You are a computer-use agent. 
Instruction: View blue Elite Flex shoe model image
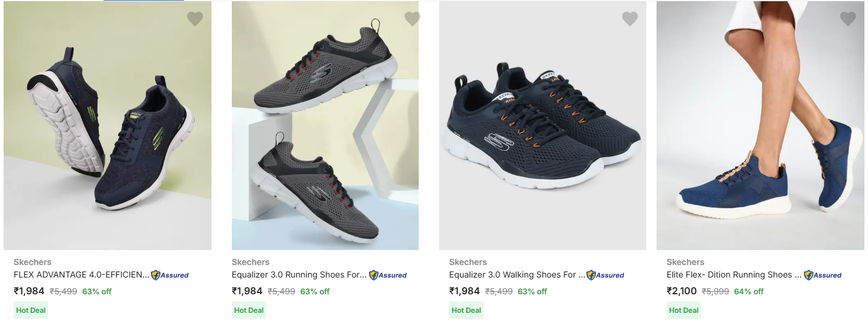click(x=760, y=126)
